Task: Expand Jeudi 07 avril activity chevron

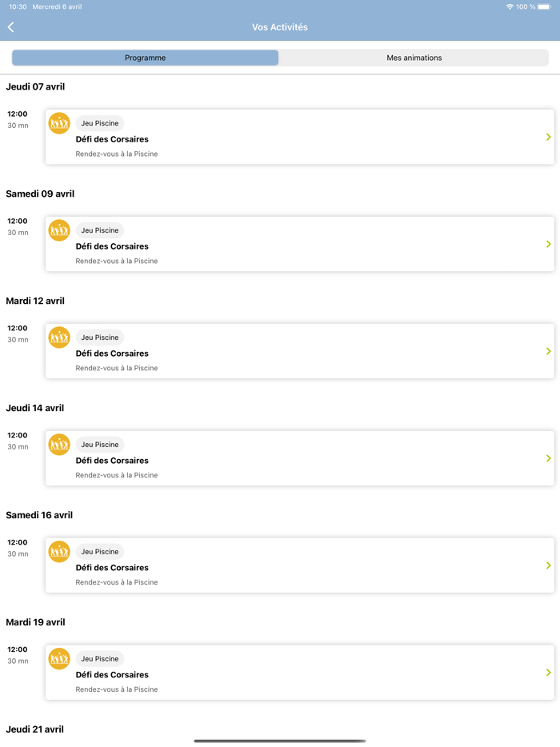Action: click(548, 138)
